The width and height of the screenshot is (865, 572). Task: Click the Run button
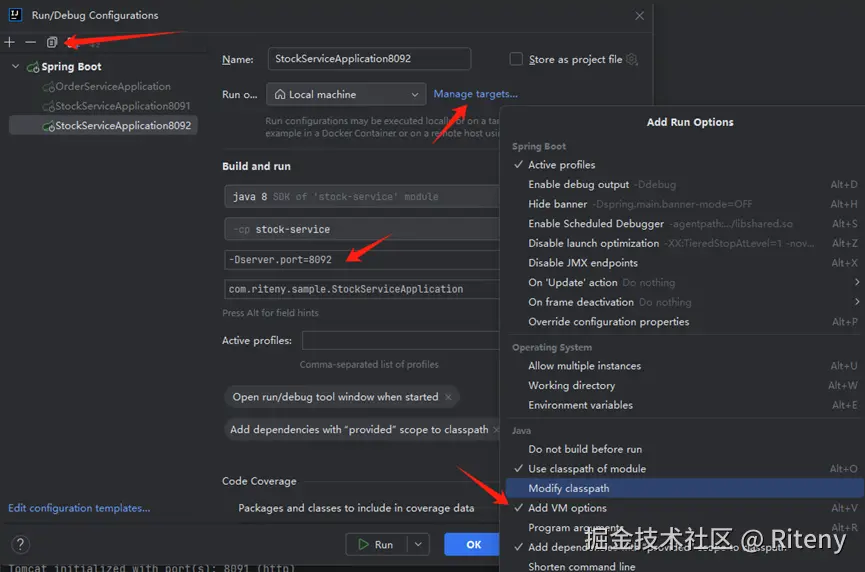coord(376,544)
